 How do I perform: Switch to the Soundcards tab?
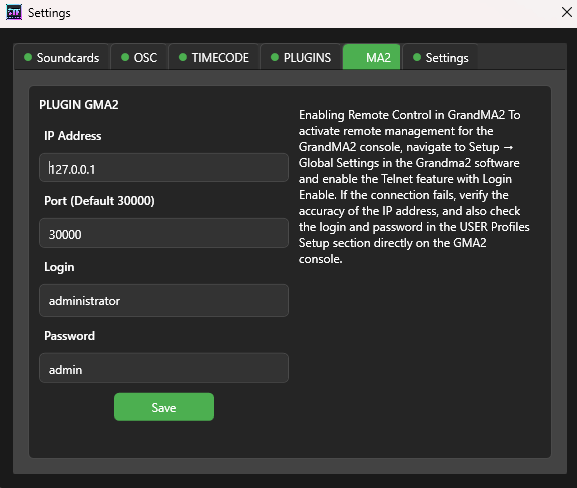coord(62,57)
